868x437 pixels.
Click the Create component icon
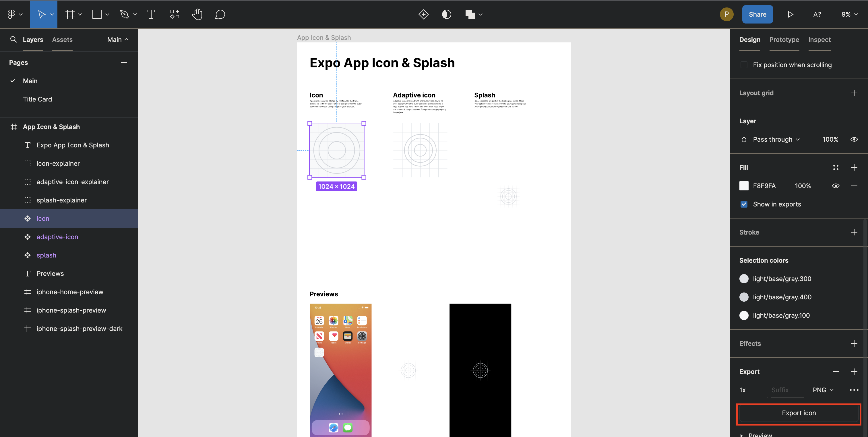tap(423, 14)
